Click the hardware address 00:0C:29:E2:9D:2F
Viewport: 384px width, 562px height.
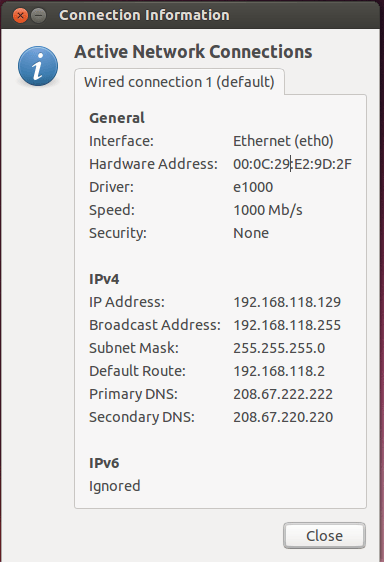292,164
